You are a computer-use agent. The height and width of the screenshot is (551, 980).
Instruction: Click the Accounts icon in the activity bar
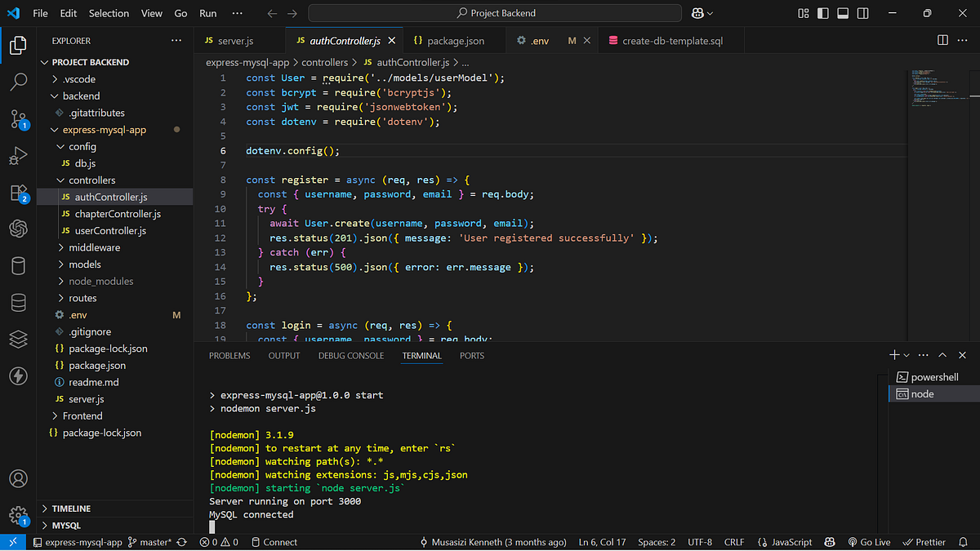point(18,478)
